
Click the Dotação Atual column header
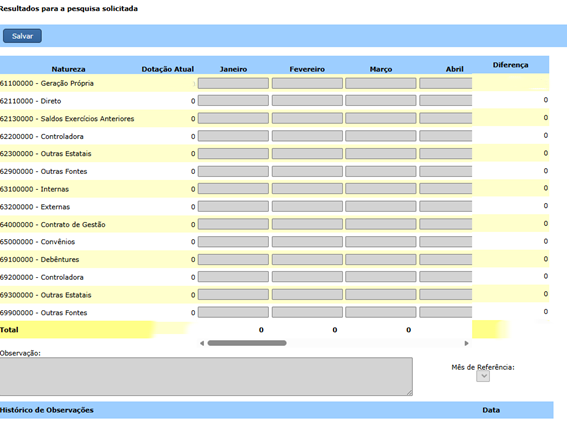coord(167,69)
